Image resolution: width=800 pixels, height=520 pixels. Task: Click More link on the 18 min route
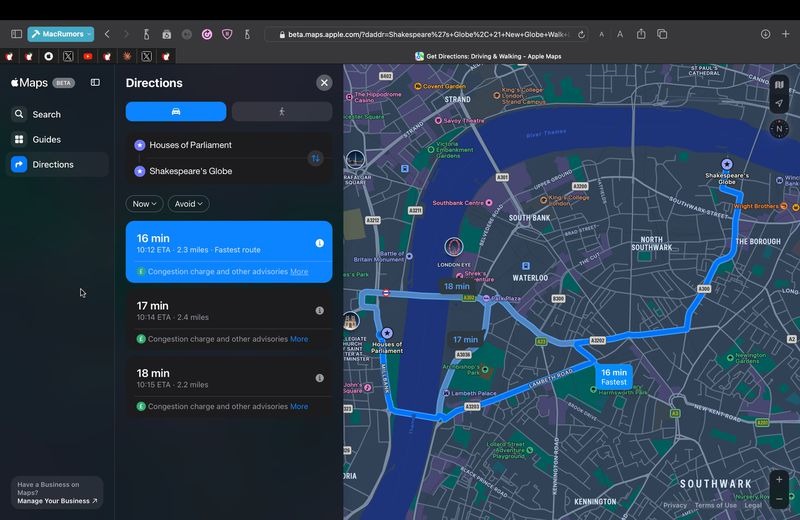point(299,407)
